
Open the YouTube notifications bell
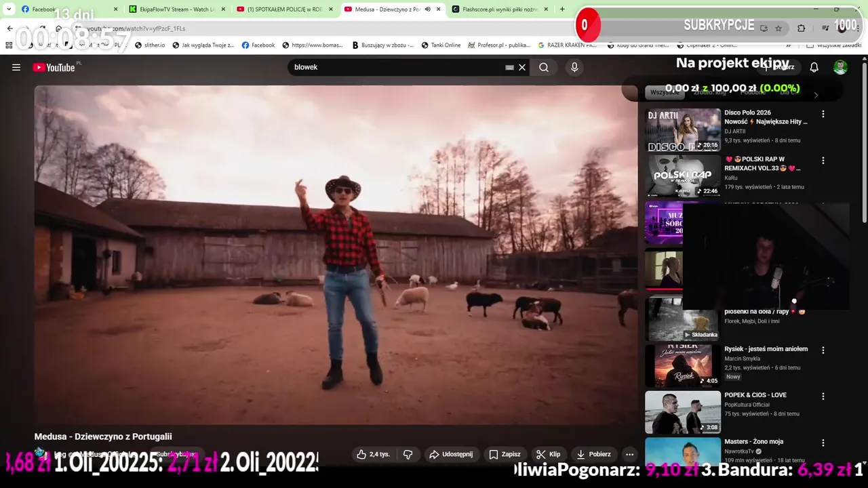814,67
